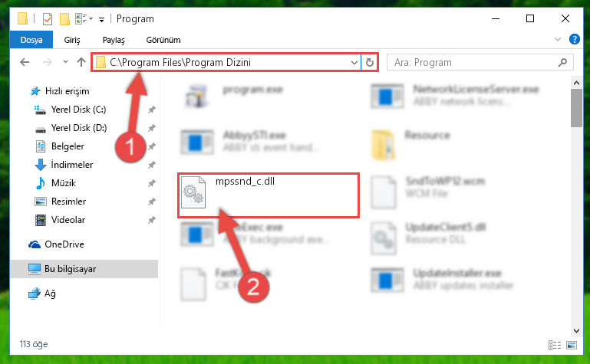Expand the ribbon with the chevron
Image resolution: width=590 pixels, height=364 pixels.
tap(558, 39)
